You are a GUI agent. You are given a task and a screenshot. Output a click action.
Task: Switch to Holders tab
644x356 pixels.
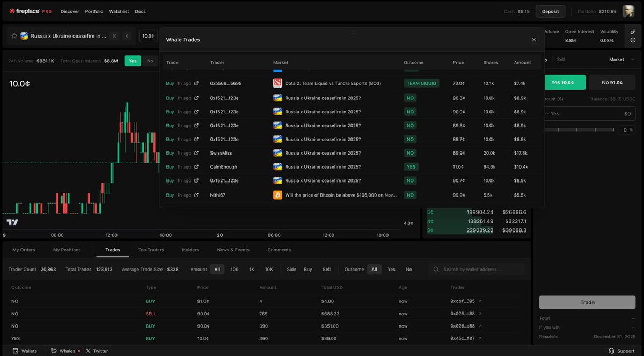pyautogui.click(x=191, y=250)
